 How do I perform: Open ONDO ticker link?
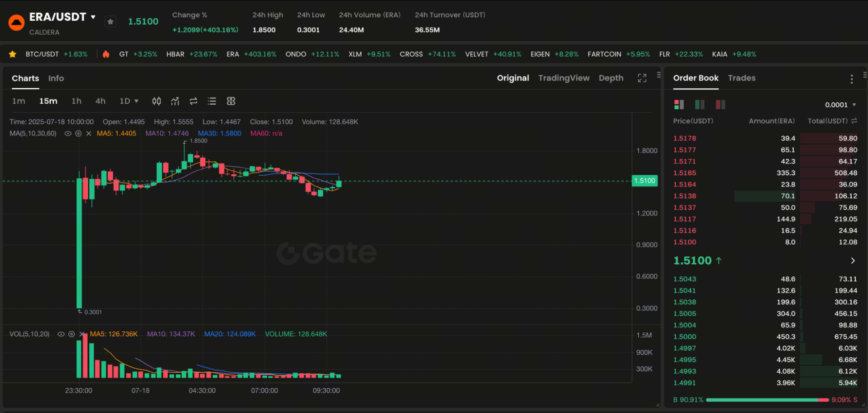[x=312, y=54]
